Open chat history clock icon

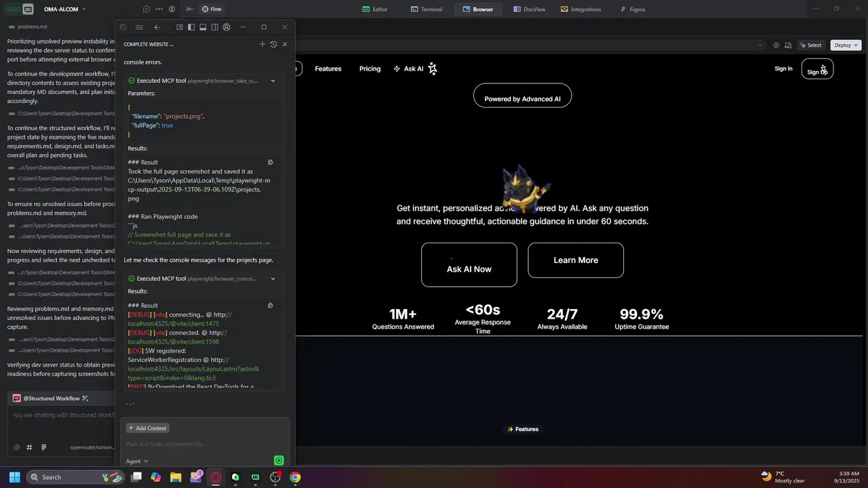point(273,44)
